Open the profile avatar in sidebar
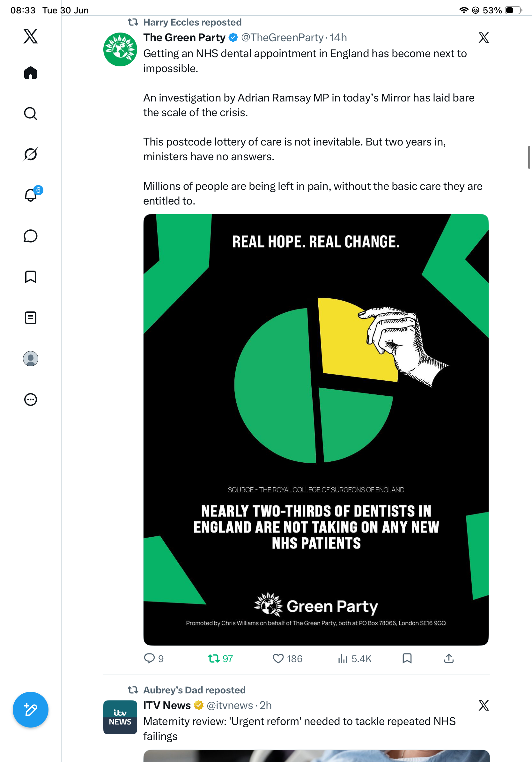This screenshot has width=532, height=762. [x=31, y=358]
